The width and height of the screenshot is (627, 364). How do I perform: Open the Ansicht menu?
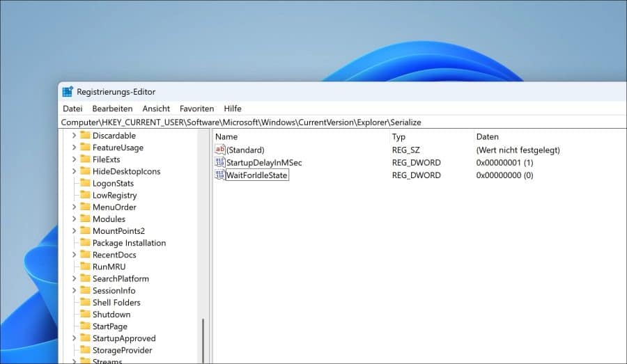156,109
